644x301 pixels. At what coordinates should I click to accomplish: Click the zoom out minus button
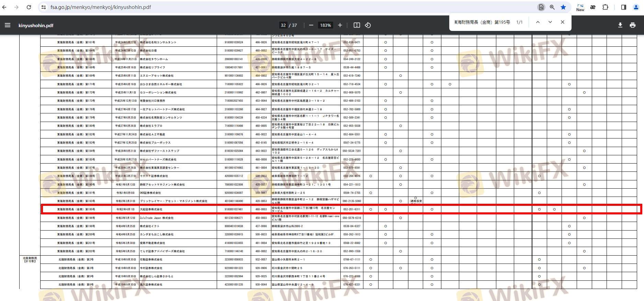(x=311, y=25)
